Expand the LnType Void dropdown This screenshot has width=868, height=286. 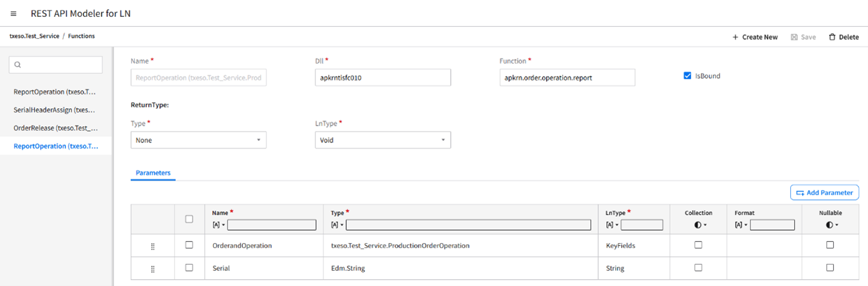(x=382, y=140)
